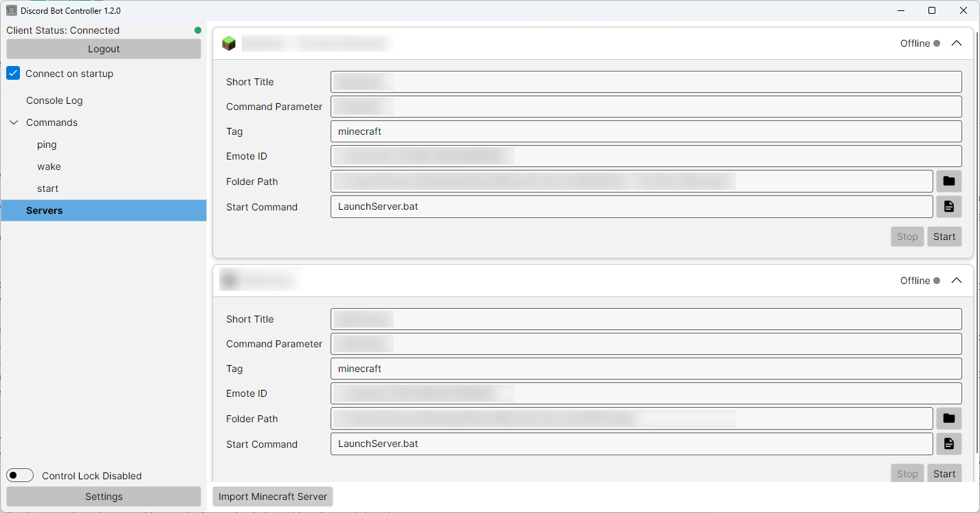Click Import Minecraft Server button
The image size is (980, 513).
273,496
